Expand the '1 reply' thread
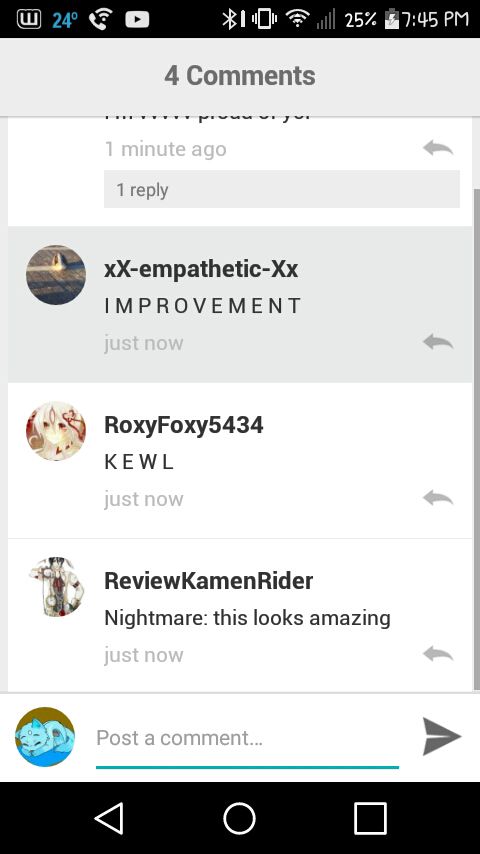Image resolution: width=480 pixels, height=854 pixels. (282, 189)
